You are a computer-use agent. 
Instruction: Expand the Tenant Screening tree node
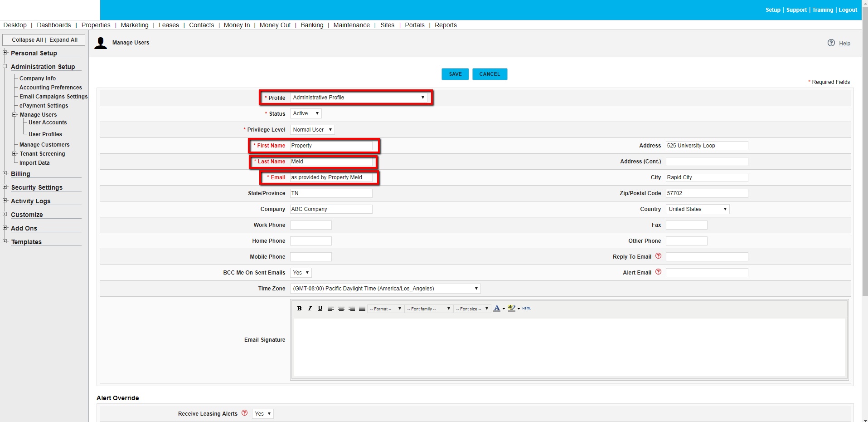[15, 154]
